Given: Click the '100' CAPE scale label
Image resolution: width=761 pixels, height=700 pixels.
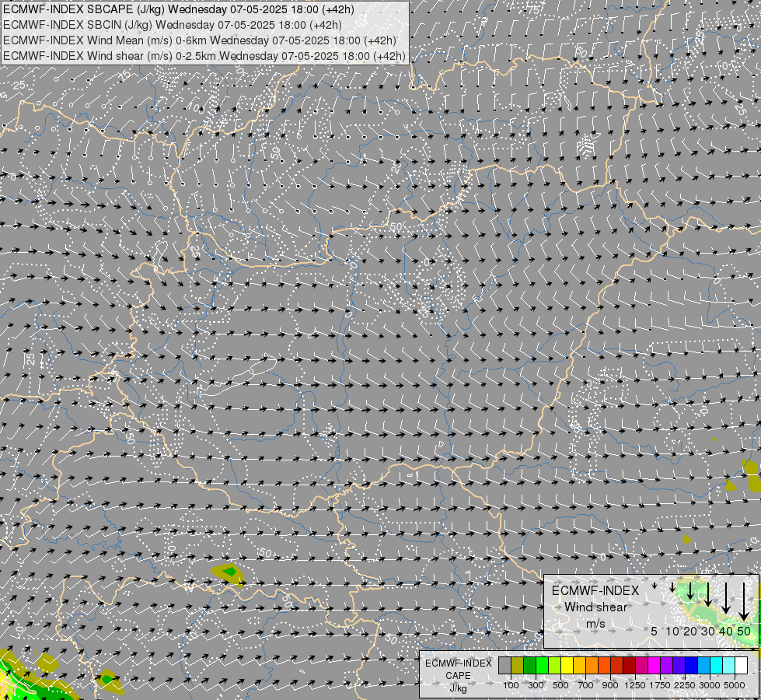Looking at the screenshot, I should [511, 685].
